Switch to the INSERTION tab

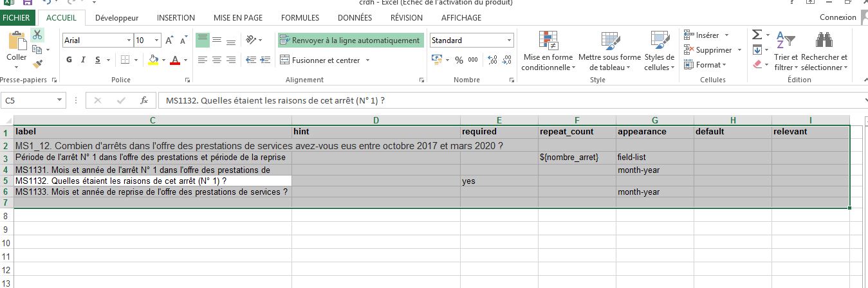coord(176,18)
